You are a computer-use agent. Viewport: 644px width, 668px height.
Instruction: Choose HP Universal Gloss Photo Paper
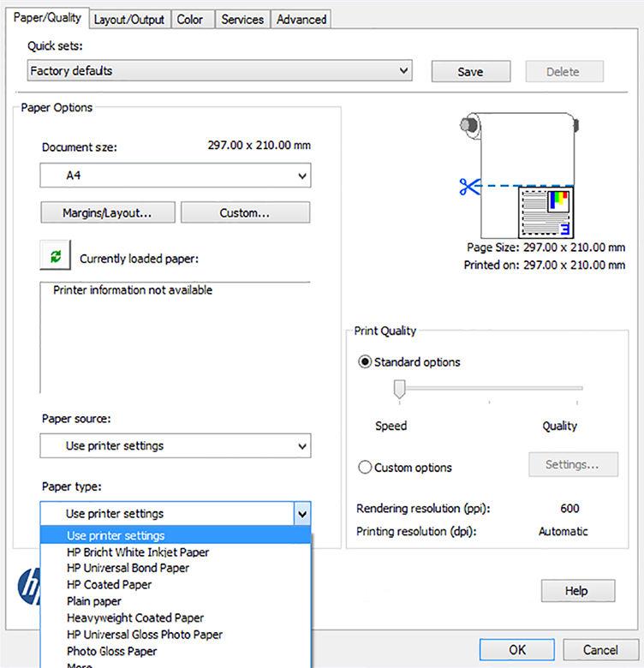pos(176,635)
